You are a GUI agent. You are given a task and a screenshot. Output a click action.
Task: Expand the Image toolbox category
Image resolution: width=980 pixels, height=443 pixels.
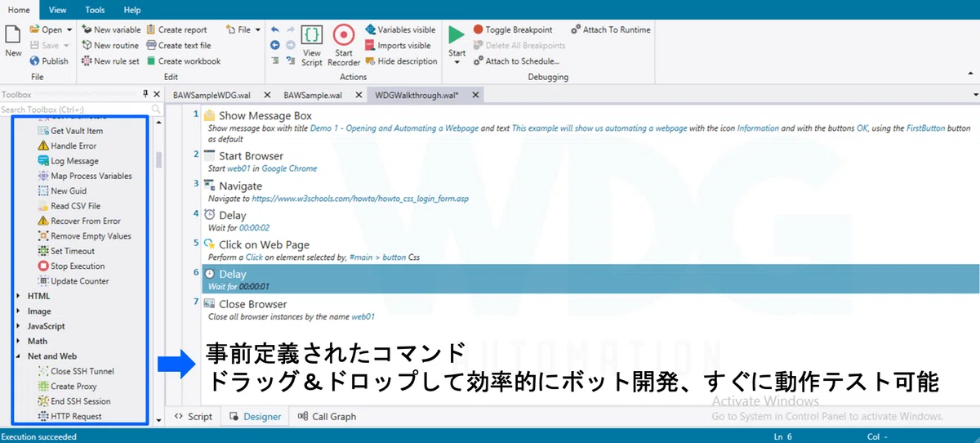pyautogui.click(x=19, y=311)
